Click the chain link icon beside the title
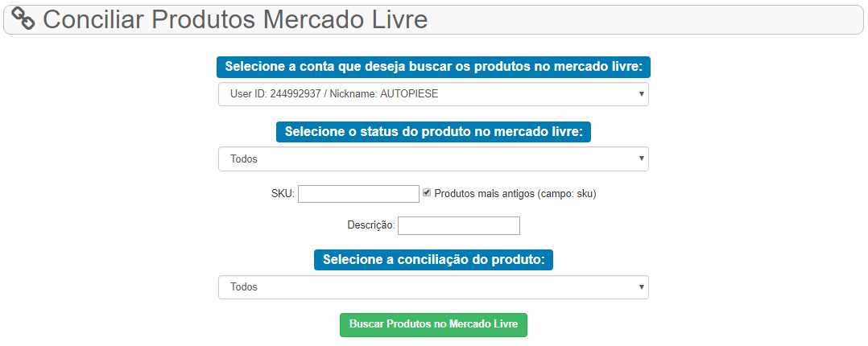868x346 pixels. coord(23,19)
